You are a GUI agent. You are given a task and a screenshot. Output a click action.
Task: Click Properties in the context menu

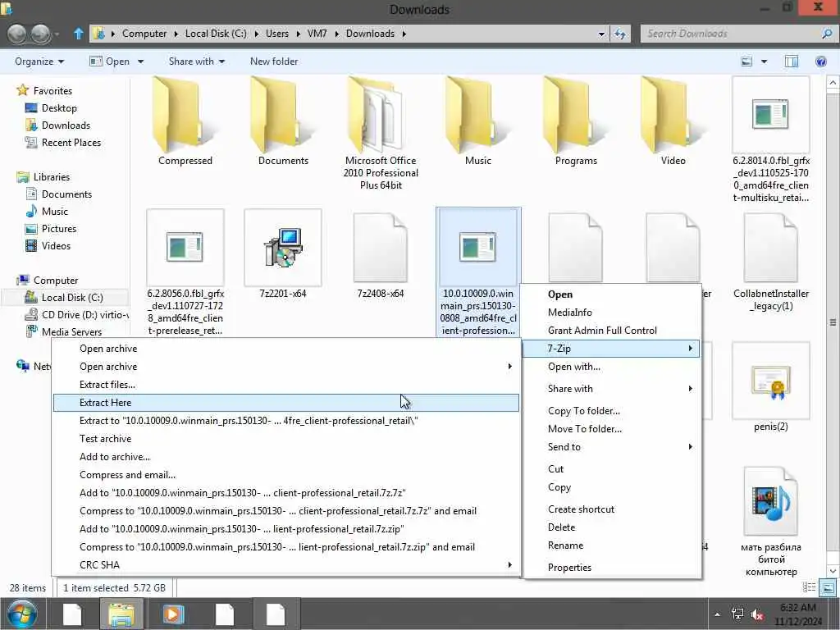coord(610,568)
